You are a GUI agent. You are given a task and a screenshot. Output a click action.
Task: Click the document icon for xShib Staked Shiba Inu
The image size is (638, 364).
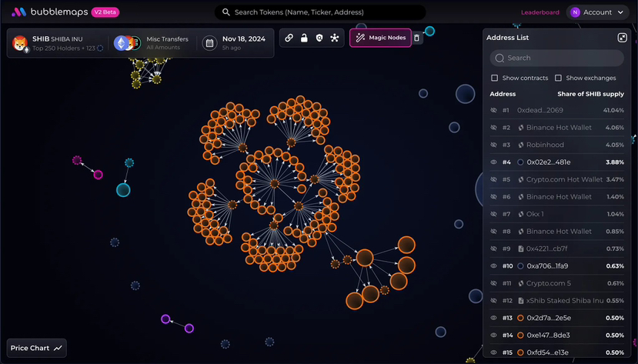point(520,301)
